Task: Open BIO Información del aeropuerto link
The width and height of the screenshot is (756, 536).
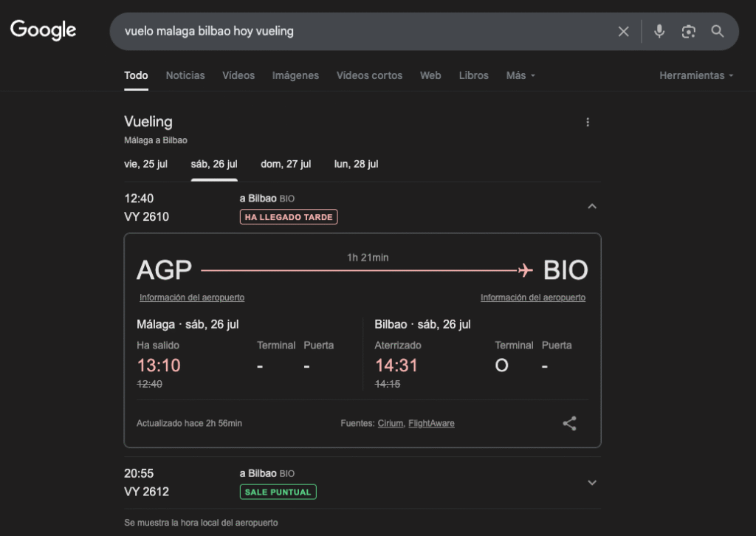Action: click(x=533, y=298)
